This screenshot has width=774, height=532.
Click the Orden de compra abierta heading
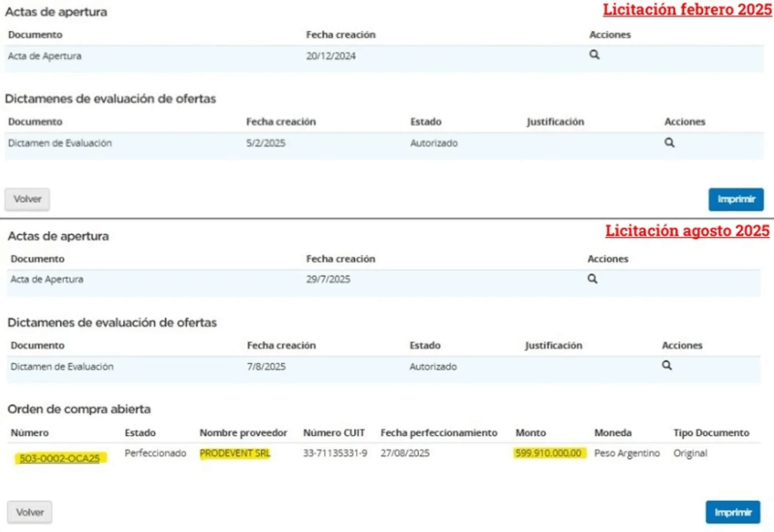79,409
